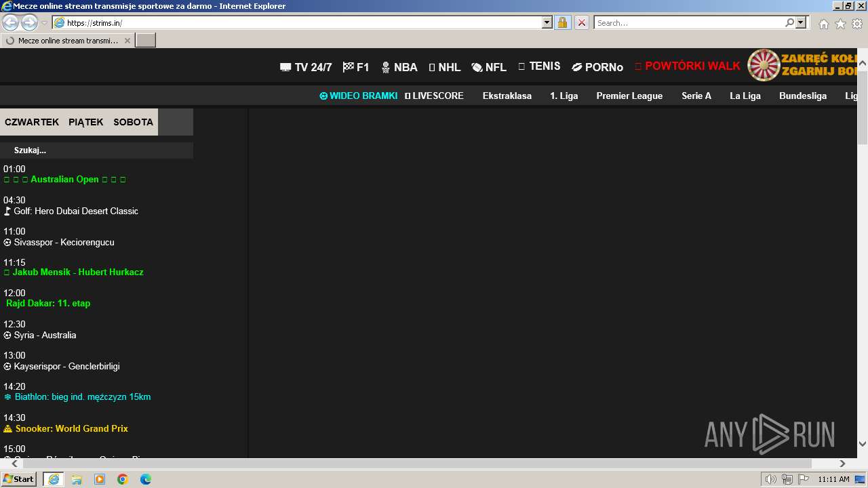The image size is (868, 488).
Task: Open Favorites star icon
Action: (840, 24)
